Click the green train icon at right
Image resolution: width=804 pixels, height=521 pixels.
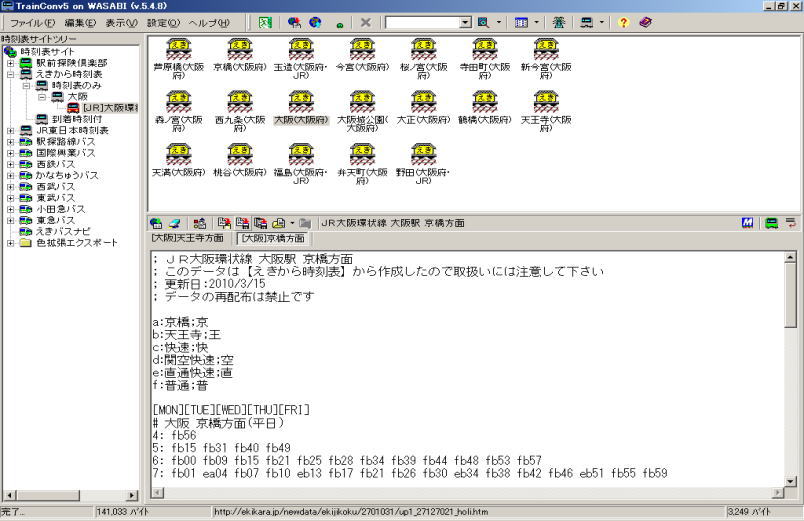771,223
